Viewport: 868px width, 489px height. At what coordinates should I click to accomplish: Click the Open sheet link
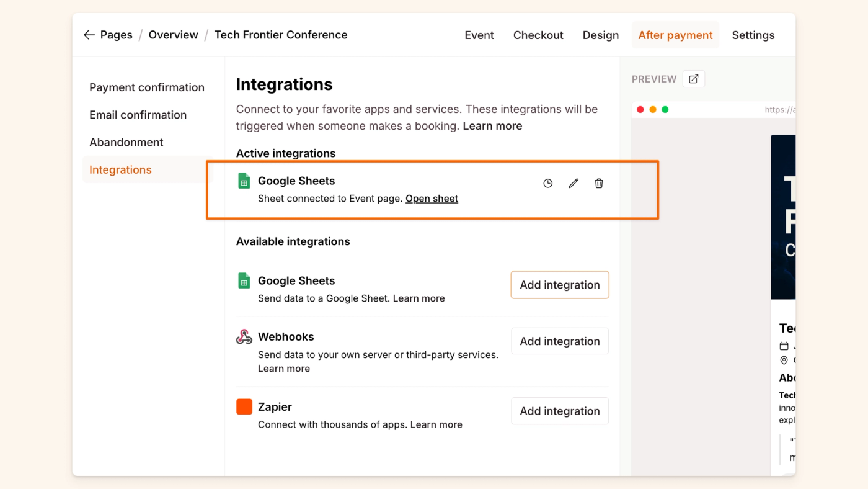[x=432, y=199]
